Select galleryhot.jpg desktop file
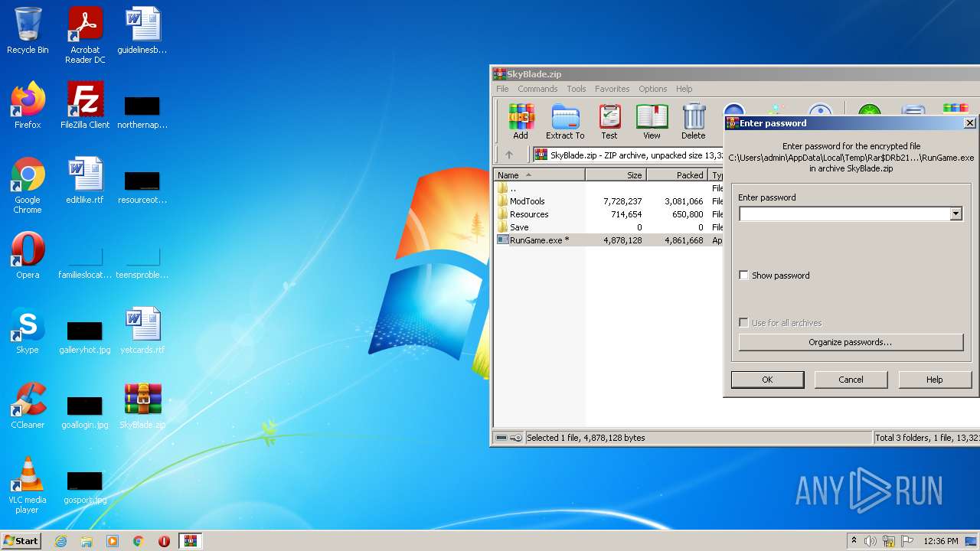This screenshot has height=551, width=980. coord(85,337)
